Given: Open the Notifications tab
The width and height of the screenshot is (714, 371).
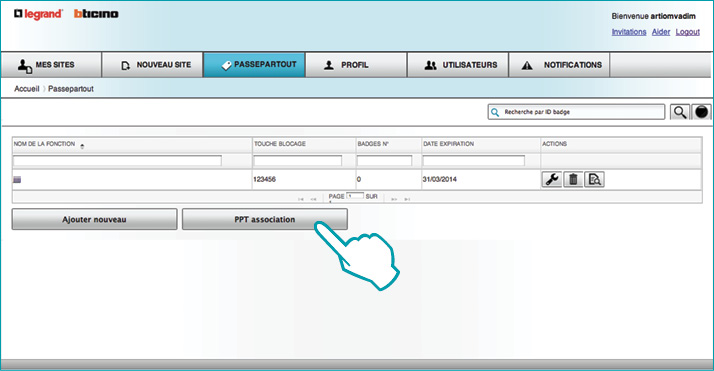Looking at the screenshot, I should (559, 65).
